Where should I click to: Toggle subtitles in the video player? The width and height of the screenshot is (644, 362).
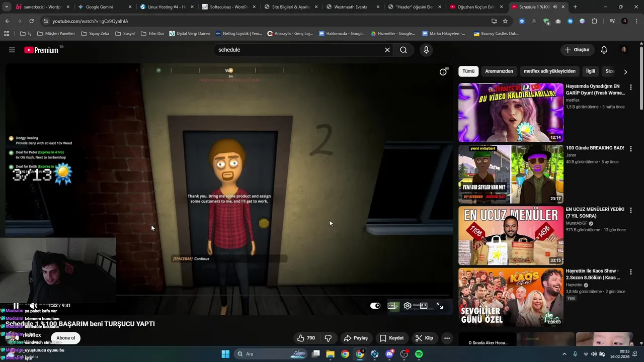pos(392,306)
